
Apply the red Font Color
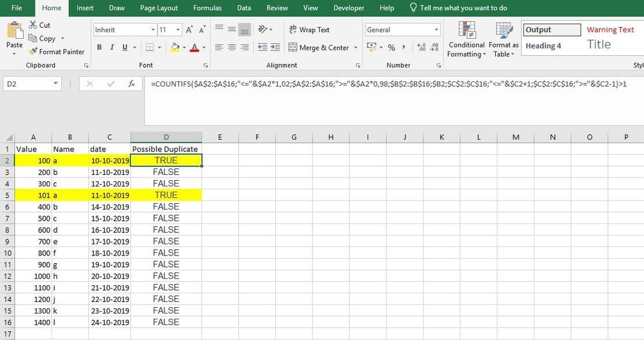click(x=195, y=47)
